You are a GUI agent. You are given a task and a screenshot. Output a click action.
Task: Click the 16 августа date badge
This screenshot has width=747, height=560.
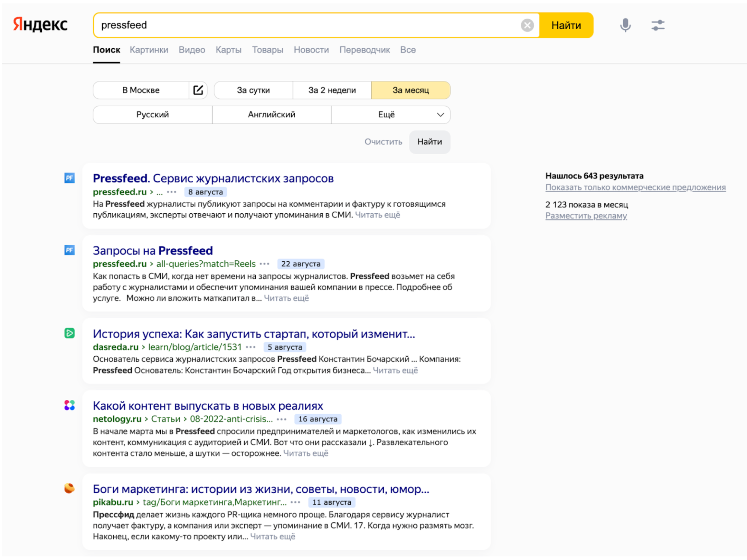[x=318, y=419]
